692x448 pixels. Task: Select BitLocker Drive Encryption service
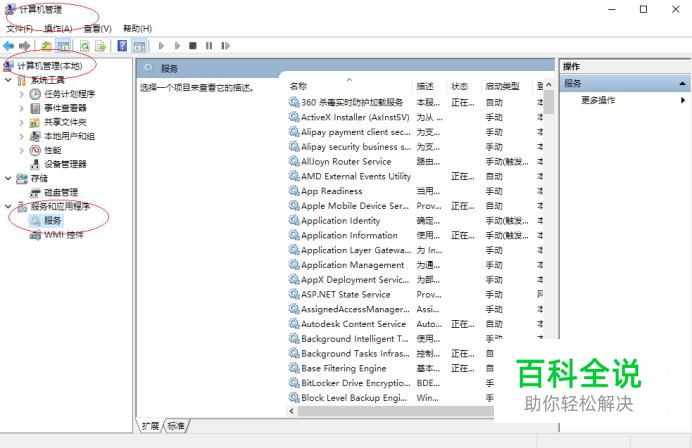(x=391, y=383)
